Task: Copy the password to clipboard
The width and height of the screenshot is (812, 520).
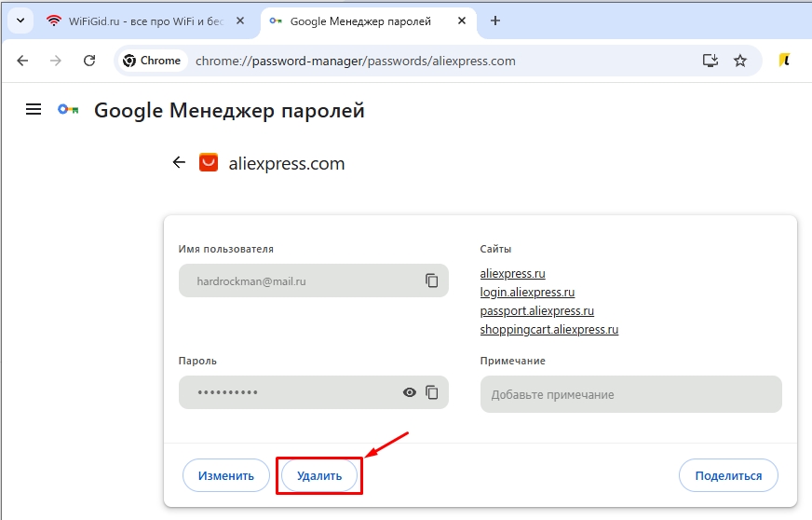Action: point(432,392)
